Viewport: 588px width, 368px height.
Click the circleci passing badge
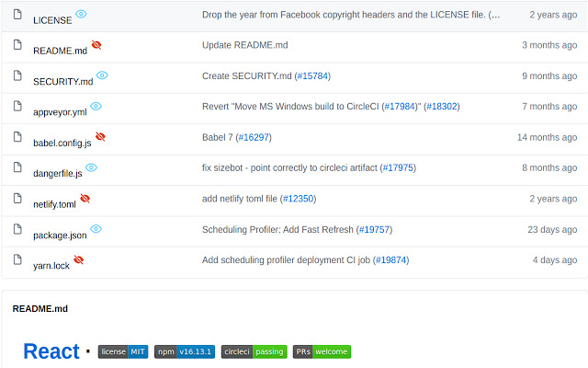(254, 351)
